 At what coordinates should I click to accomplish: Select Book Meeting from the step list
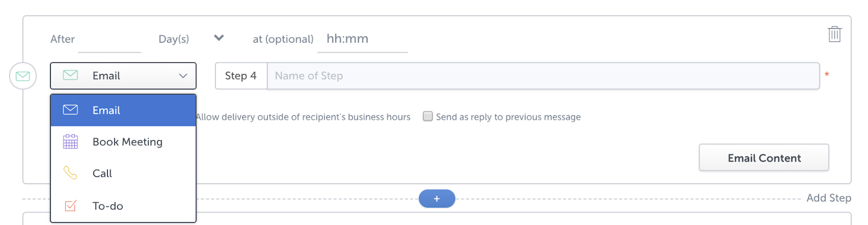[127, 142]
